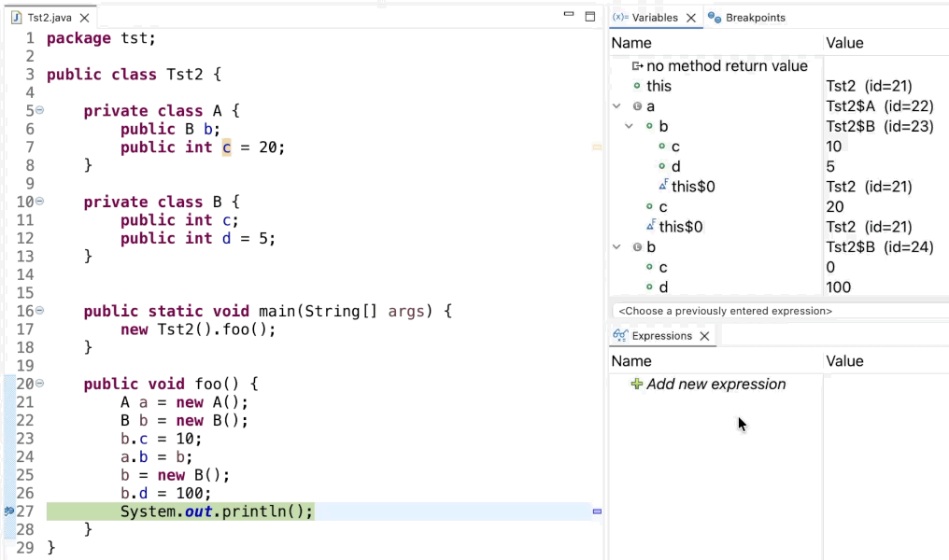Image resolution: width=949 pixels, height=560 pixels.
Task: Fold the foo method at line 20
Action: 39,383
